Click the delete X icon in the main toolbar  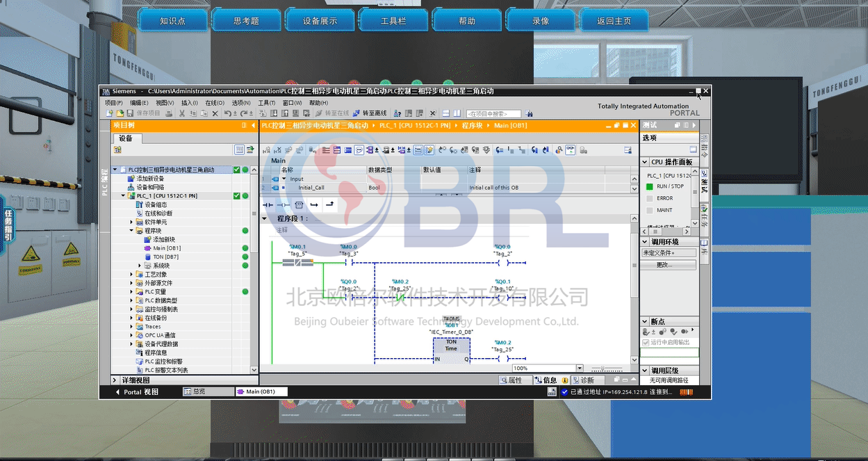coord(215,113)
